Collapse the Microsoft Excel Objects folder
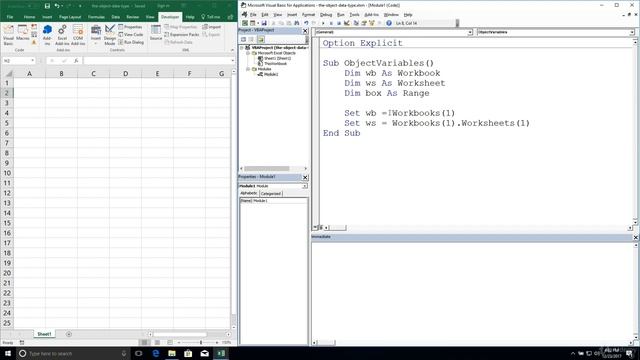 coord(248,53)
